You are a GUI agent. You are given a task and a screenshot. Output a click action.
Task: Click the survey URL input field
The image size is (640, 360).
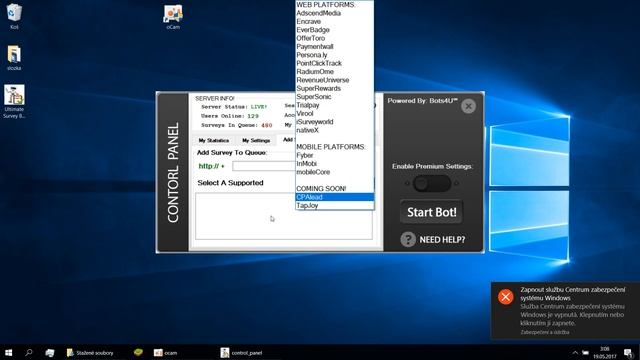click(x=264, y=166)
